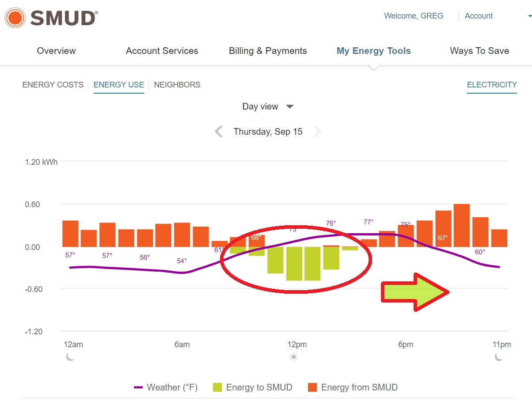Click the sun icon under 12pm
Image resolution: width=532 pixels, height=405 pixels.
click(294, 357)
